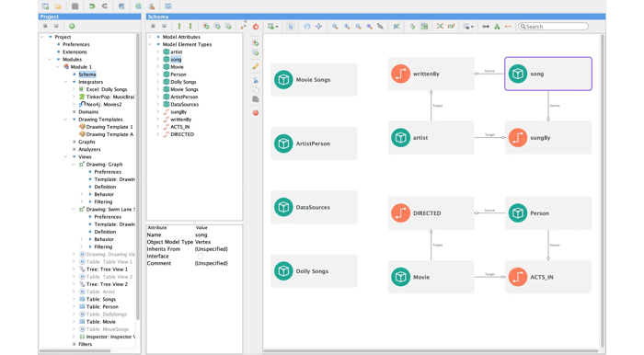644x355 pixels.
Task: Collapse the Views tree node
Action: tap(65, 156)
